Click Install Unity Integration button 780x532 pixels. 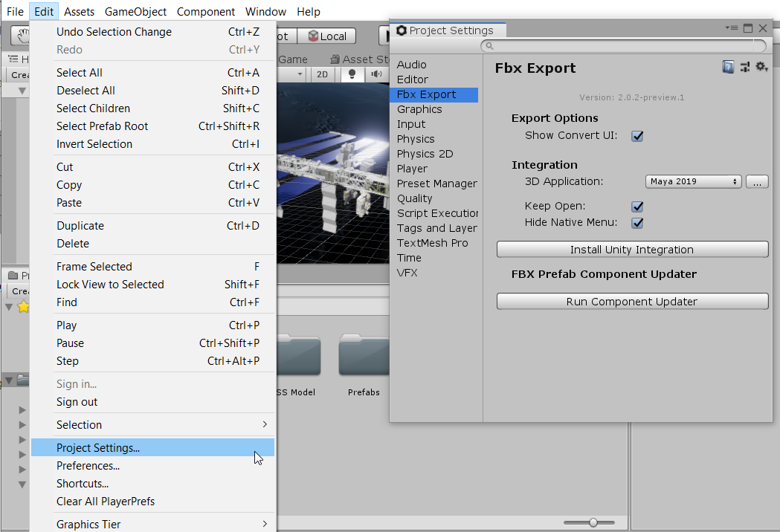point(632,250)
